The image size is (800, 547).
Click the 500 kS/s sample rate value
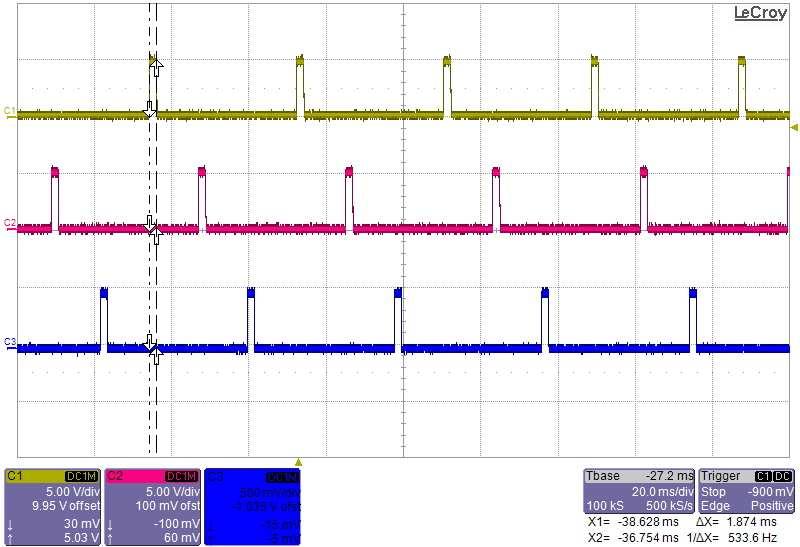pyautogui.click(x=668, y=506)
